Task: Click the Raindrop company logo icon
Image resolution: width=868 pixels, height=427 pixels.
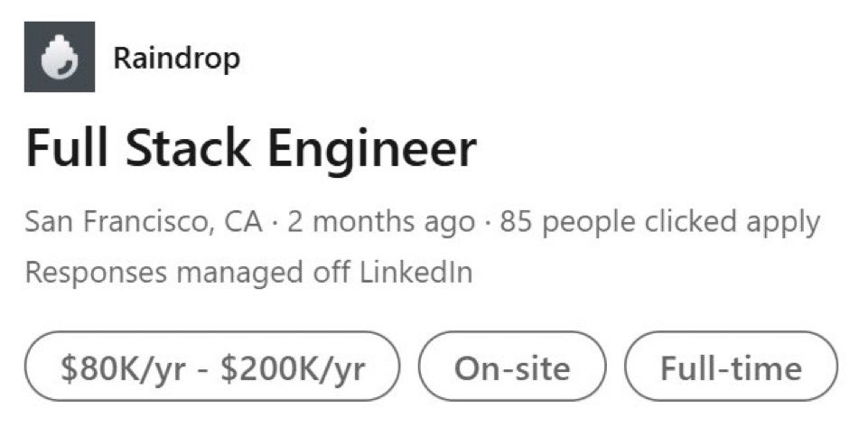Action: [60, 57]
